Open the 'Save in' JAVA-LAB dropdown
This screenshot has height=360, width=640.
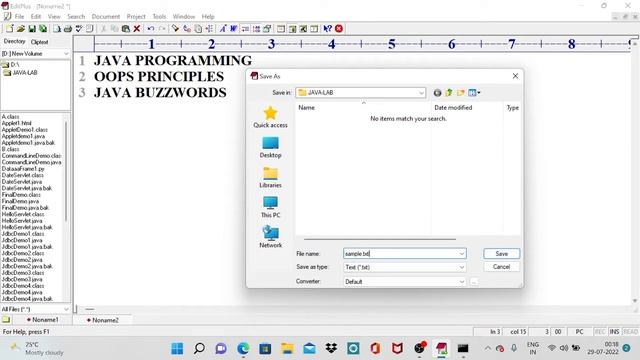pos(421,93)
